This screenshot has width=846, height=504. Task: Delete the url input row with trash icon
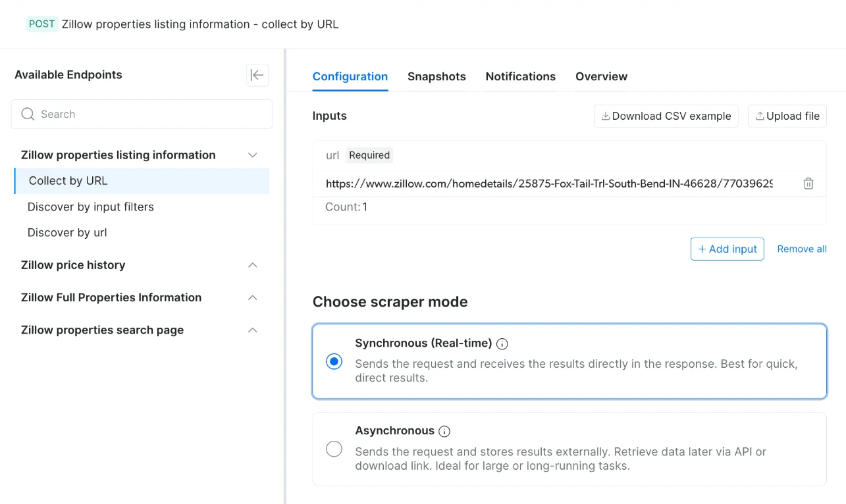coord(808,184)
